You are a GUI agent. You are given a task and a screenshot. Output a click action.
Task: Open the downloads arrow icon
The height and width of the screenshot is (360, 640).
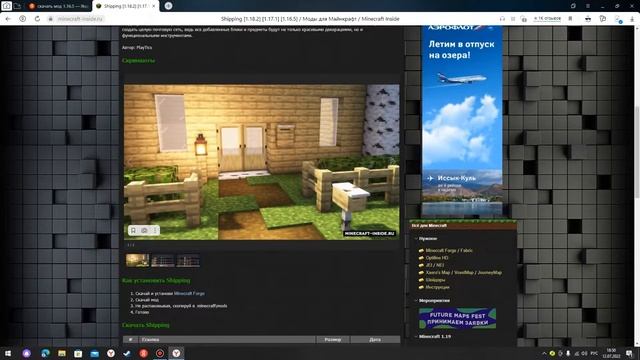point(633,19)
